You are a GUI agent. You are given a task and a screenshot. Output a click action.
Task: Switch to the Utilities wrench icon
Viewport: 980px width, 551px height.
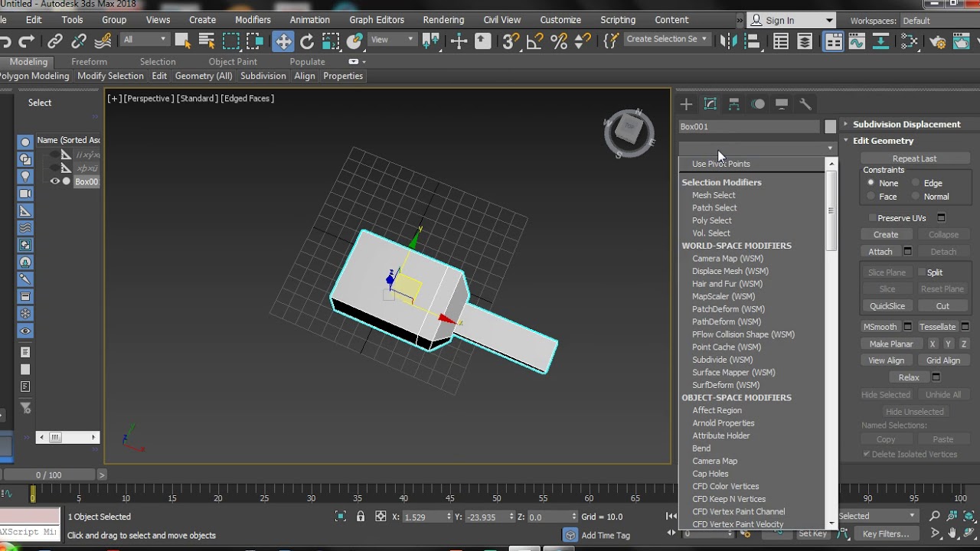tap(805, 104)
